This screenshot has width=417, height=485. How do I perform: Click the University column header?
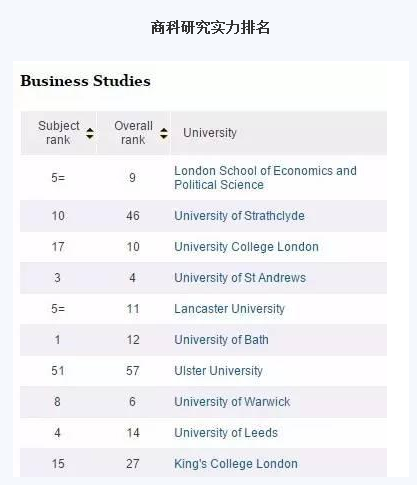point(279,133)
